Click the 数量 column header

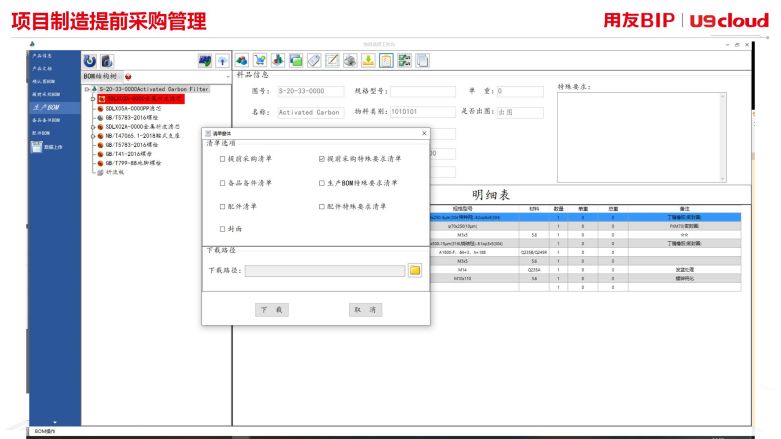pos(558,209)
